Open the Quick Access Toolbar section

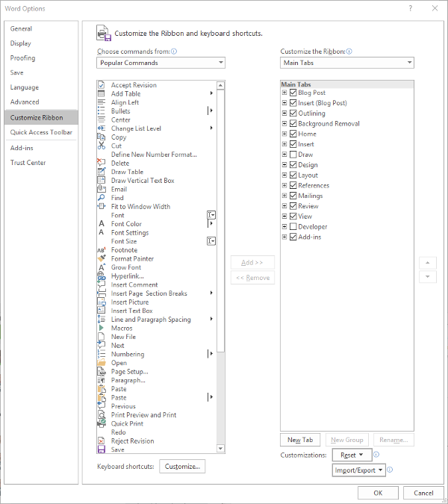point(41,132)
